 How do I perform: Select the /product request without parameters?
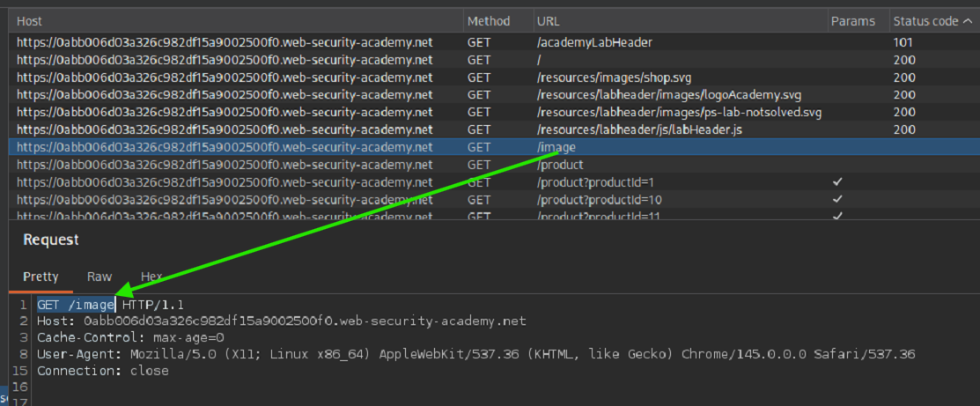click(560, 165)
